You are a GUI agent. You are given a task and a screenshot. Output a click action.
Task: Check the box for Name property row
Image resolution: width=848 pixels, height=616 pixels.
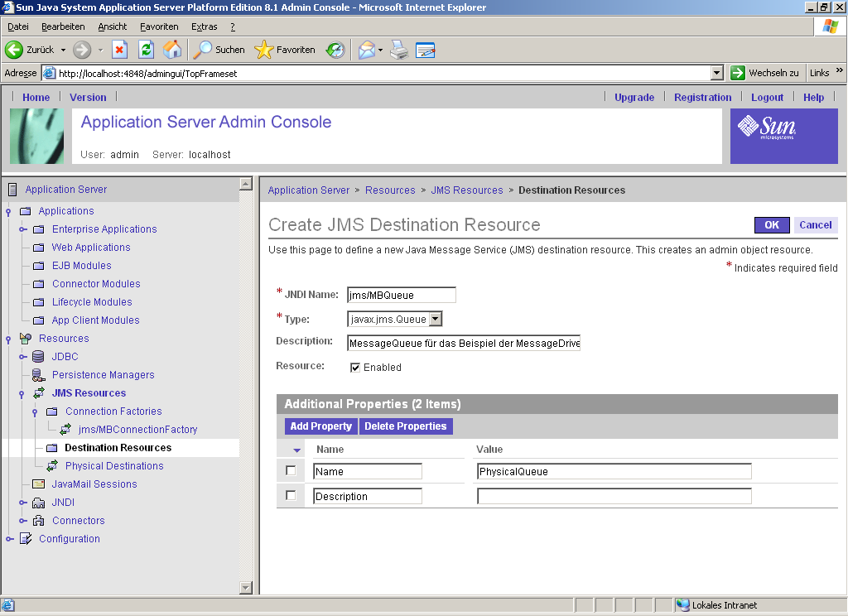pos(291,470)
